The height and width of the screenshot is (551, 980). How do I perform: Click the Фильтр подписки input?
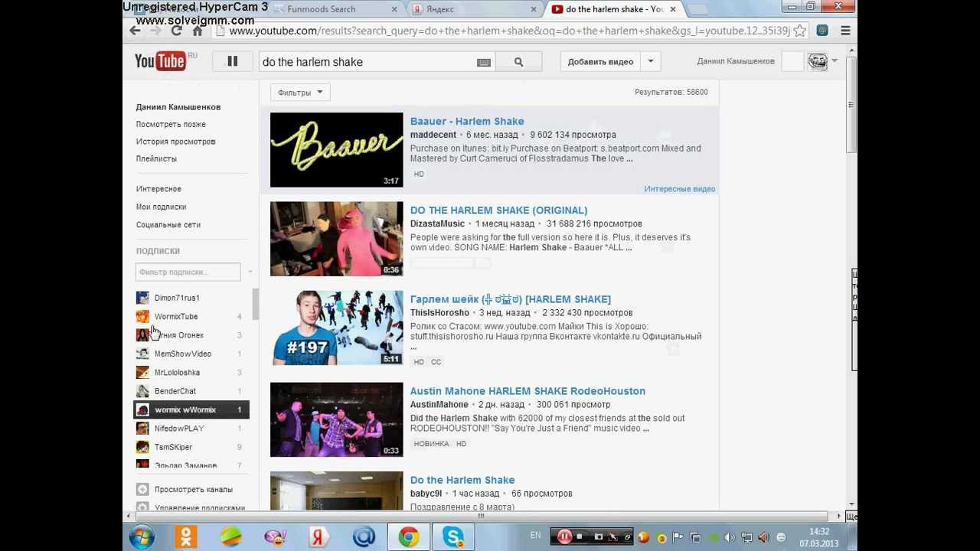point(188,272)
